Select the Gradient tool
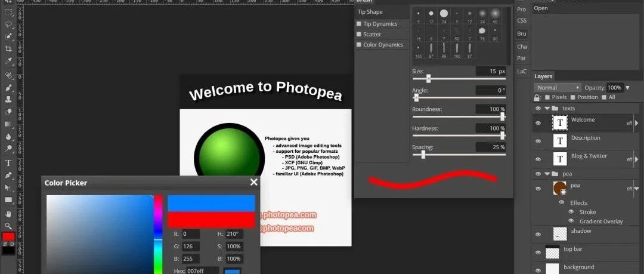This screenshot has width=644, height=274. 8,124
